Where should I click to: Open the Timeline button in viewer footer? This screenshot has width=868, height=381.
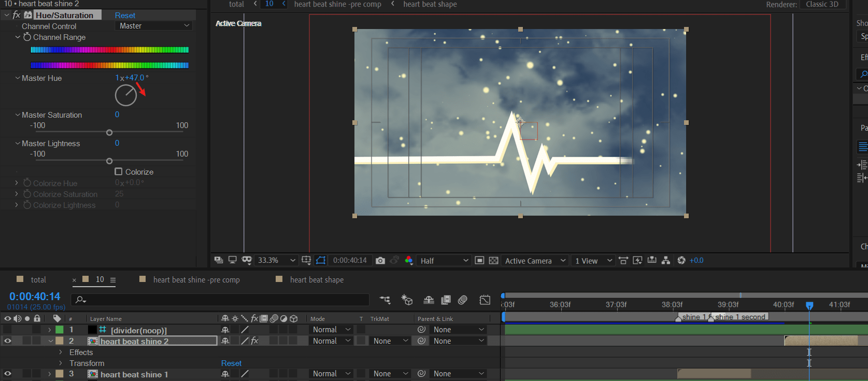pyautogui.click(x=652, y=260)
